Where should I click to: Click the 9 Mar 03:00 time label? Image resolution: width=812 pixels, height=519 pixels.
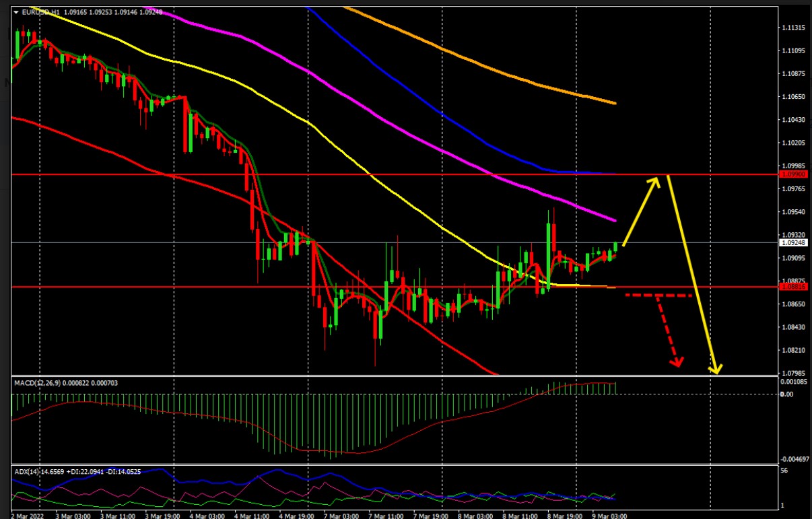[x=611, y=515]
